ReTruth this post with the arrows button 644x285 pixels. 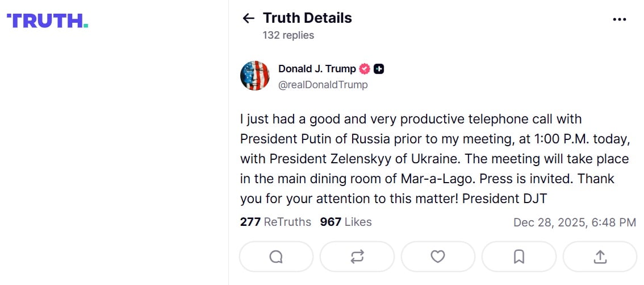357,257
